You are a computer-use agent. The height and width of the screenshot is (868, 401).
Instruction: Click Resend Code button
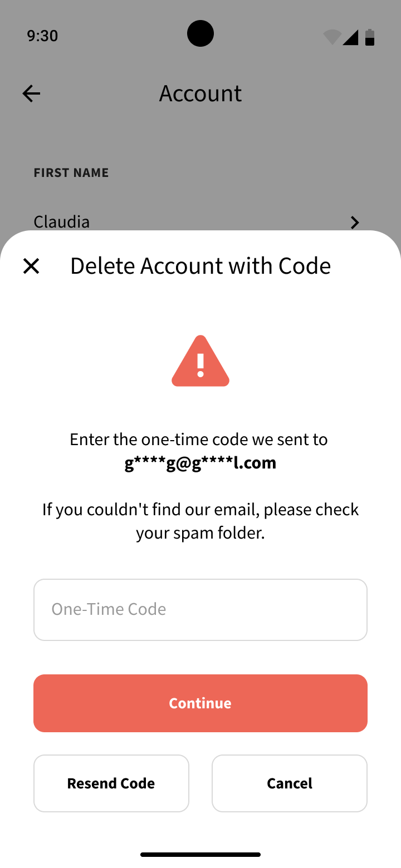(x=111, y=783)
